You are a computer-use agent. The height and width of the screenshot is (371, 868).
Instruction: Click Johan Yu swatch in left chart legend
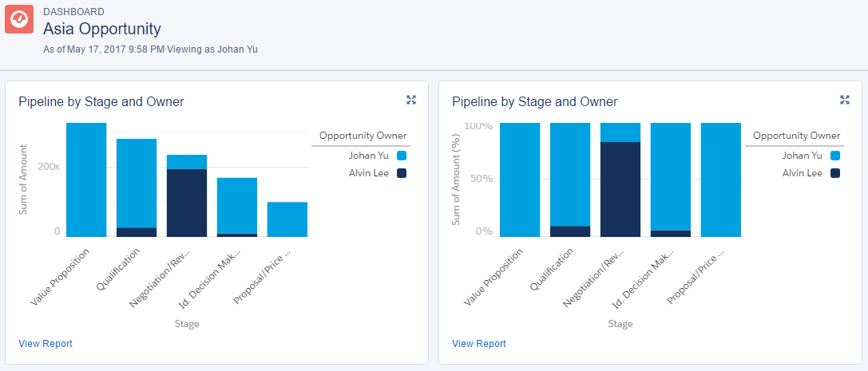point(402,156)
